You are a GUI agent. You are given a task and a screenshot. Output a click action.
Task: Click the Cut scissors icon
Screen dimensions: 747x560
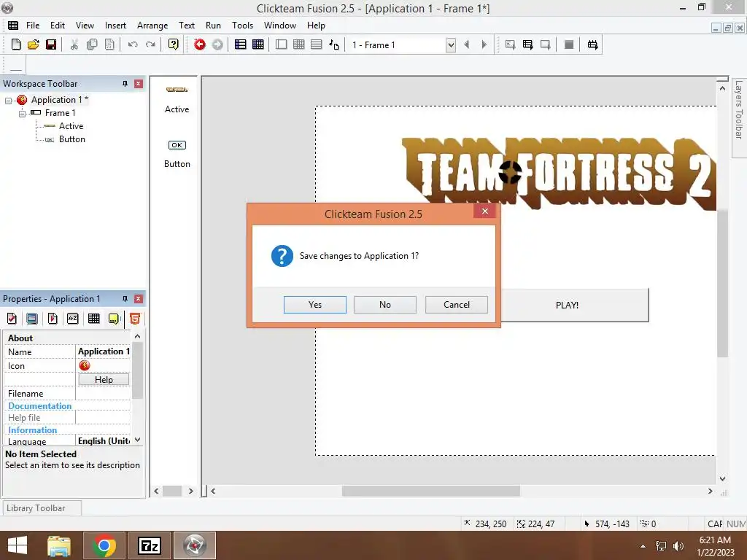[x=74, y=44]
